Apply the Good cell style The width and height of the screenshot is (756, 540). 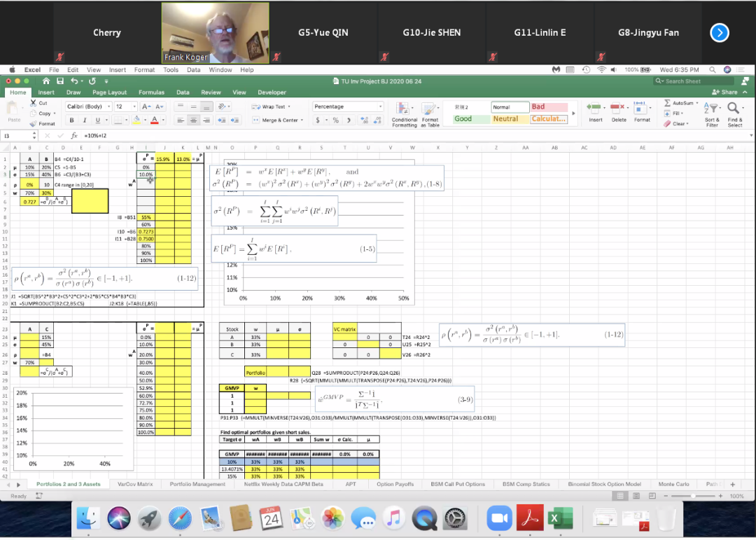(x=463, y=119)
